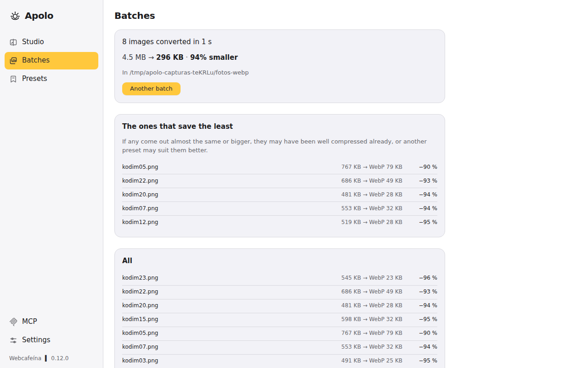Click '598 KB → WebP 32 KB' size value
The width and height of the screenshot is (588, 368).
[372, 319]
